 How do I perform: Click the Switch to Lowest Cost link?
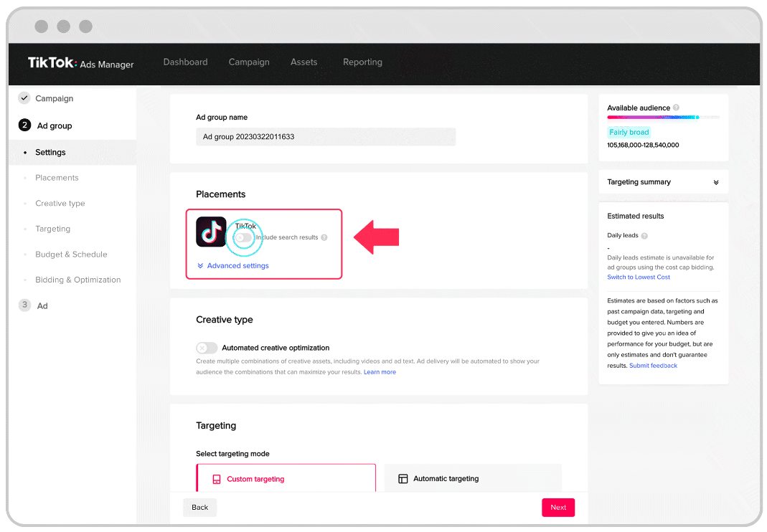click(x=639, y=277)
